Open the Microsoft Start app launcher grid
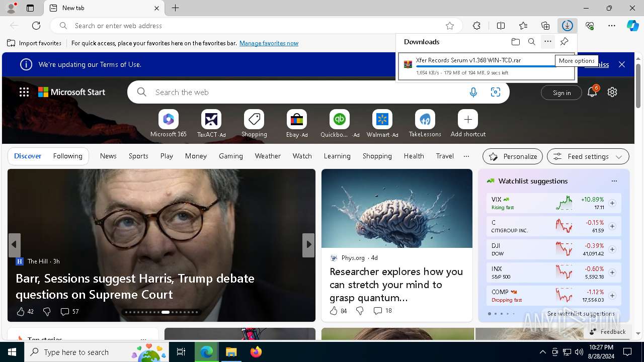Viewport: 644px width, 362px height. pyautogui.click(x=24, y=92)
